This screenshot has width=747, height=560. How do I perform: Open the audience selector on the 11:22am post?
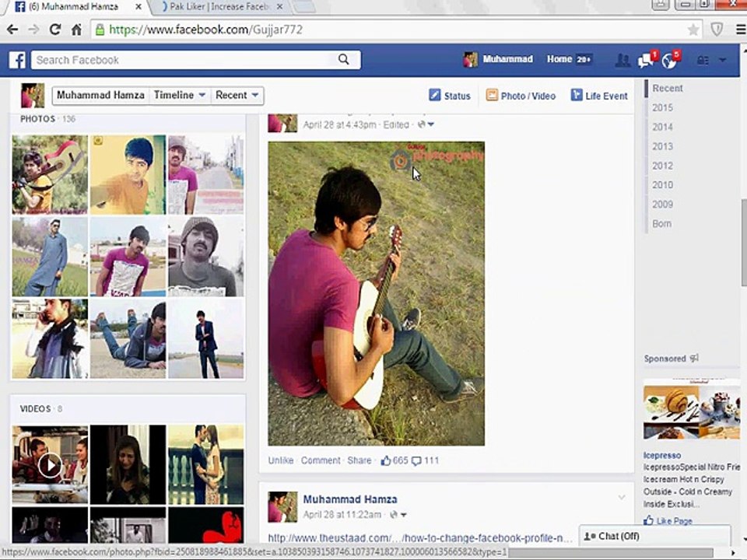[398, 515]
